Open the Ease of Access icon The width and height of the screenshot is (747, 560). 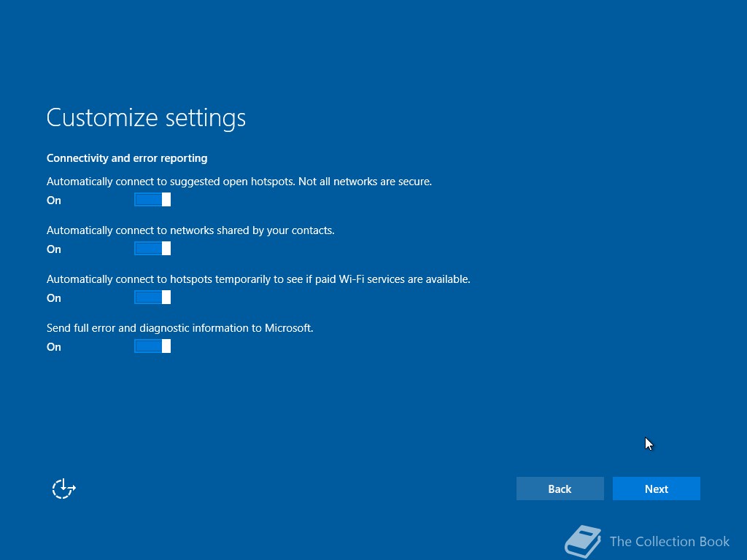(64, 489)
